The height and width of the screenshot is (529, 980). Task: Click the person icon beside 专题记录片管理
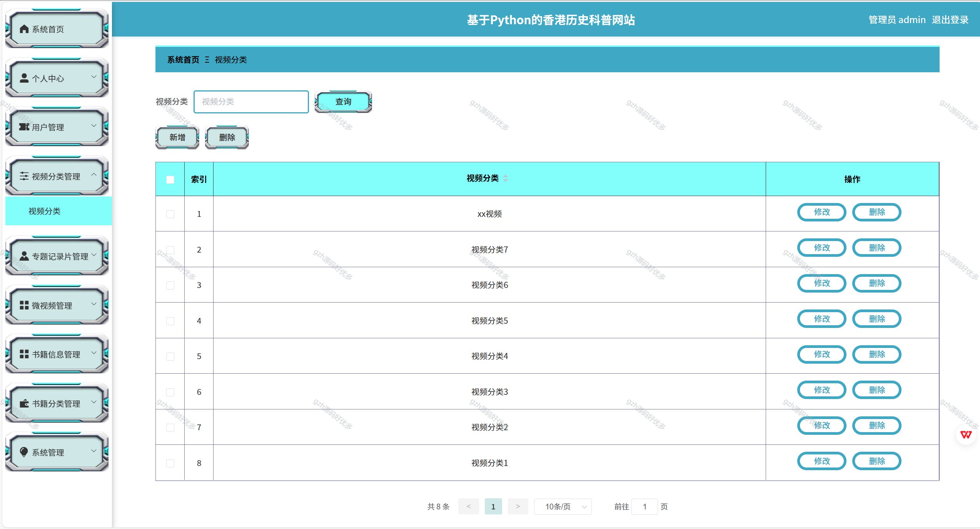[24, 256]
